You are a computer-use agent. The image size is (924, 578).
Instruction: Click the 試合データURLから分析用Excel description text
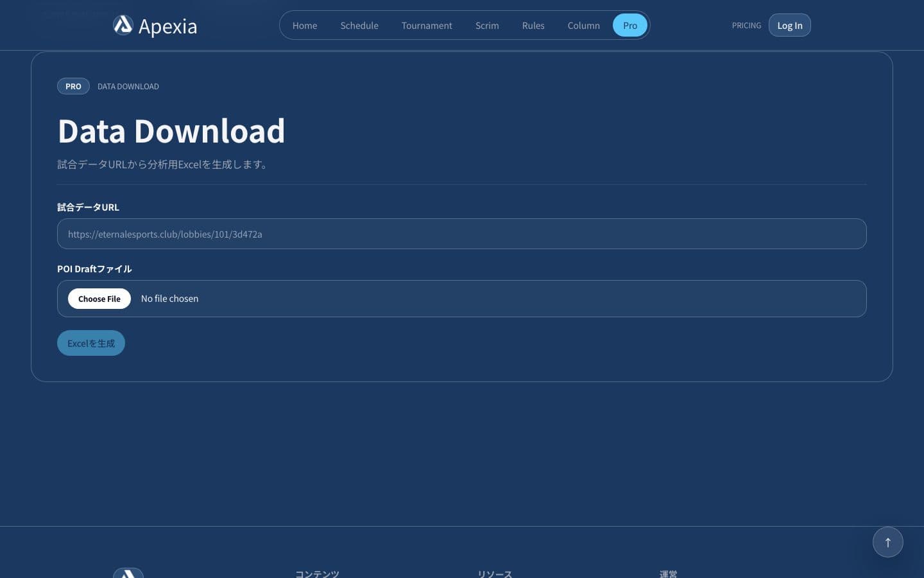click(x=162, y=164)
